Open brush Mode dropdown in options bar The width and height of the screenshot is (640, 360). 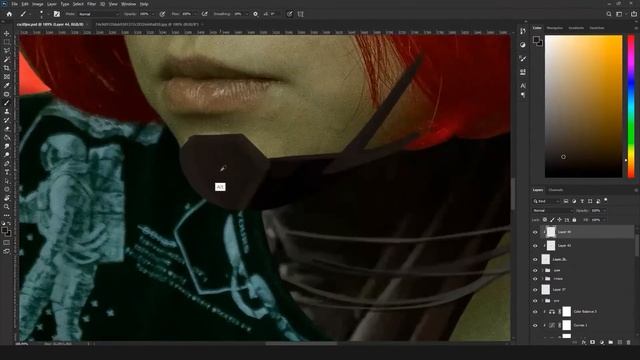(98, 14)
